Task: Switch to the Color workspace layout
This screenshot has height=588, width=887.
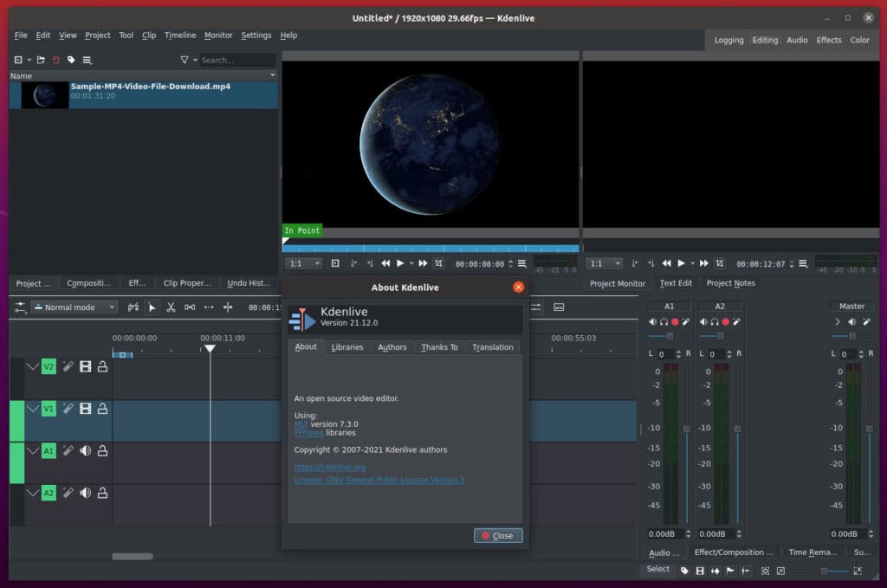Action: pos(860,40)
